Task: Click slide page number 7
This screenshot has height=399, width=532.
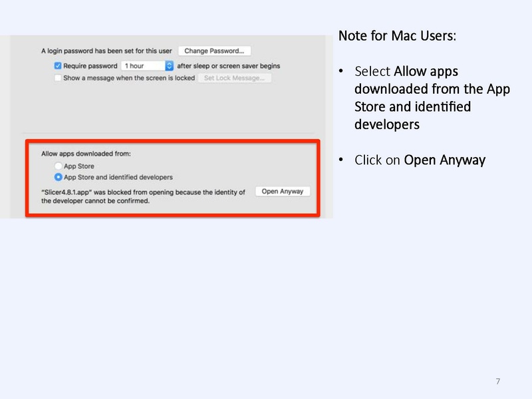Action: (x=498, y=381)
